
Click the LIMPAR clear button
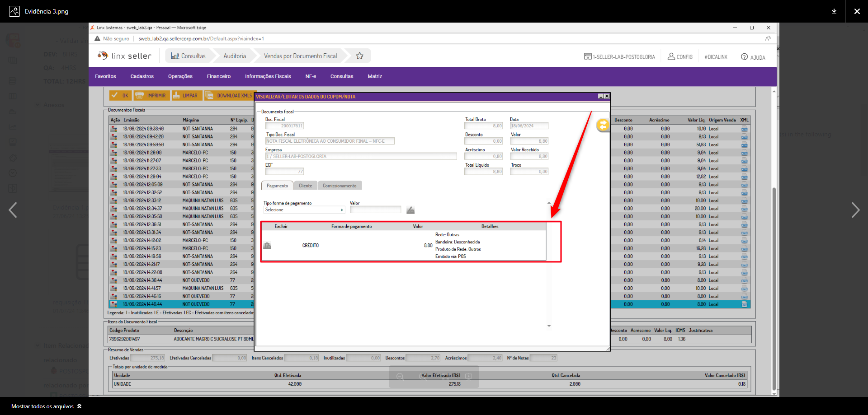coord(186,96)
